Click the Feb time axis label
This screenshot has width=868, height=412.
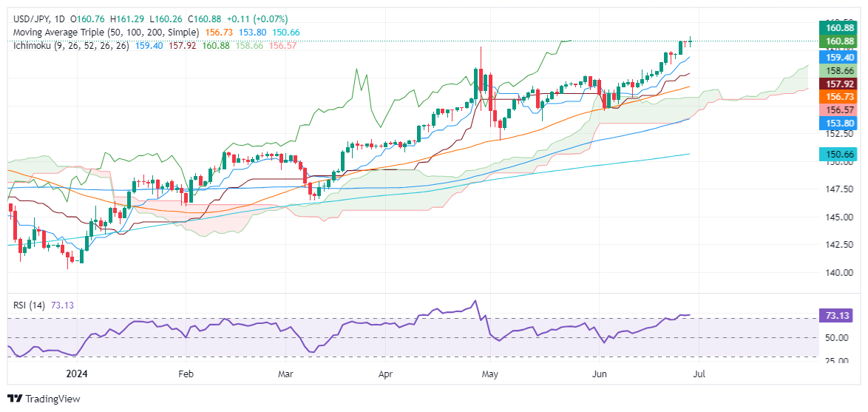coord(186,375)
